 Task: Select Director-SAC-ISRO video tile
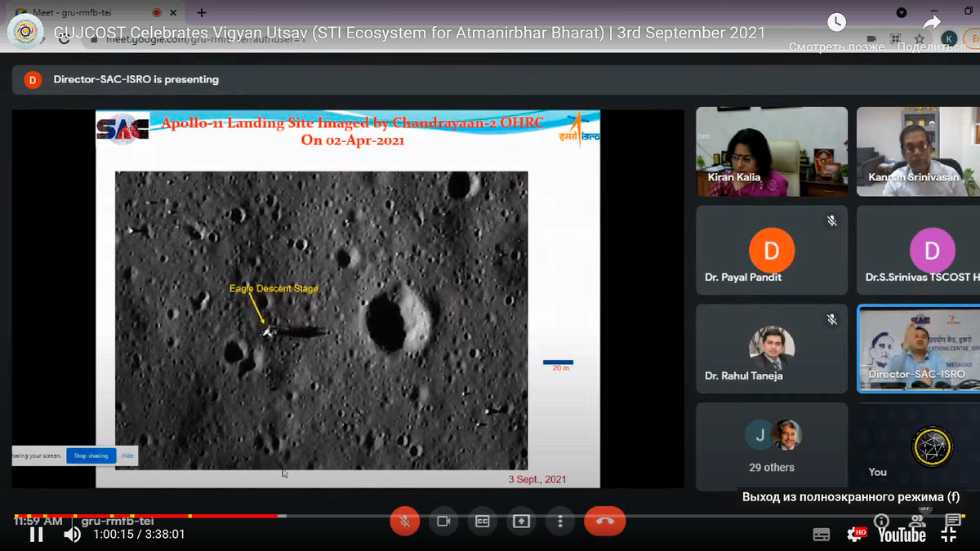click(918, 349)
